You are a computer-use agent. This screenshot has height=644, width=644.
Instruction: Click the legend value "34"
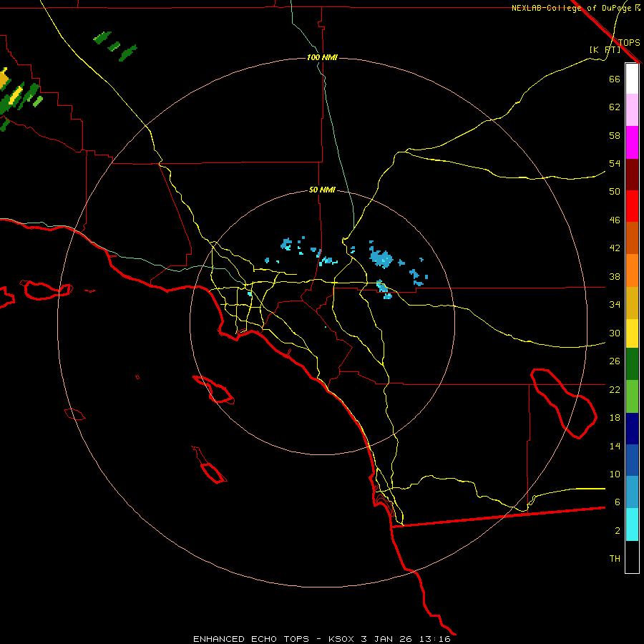pyautogui.click(x=615, y=305)
